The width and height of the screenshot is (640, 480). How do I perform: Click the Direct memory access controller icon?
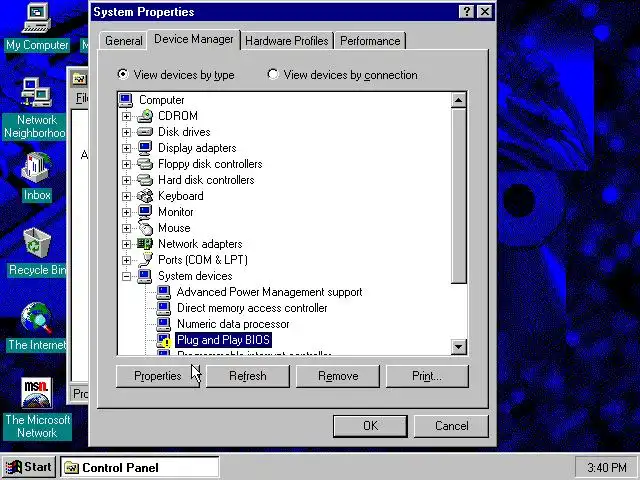164,308
